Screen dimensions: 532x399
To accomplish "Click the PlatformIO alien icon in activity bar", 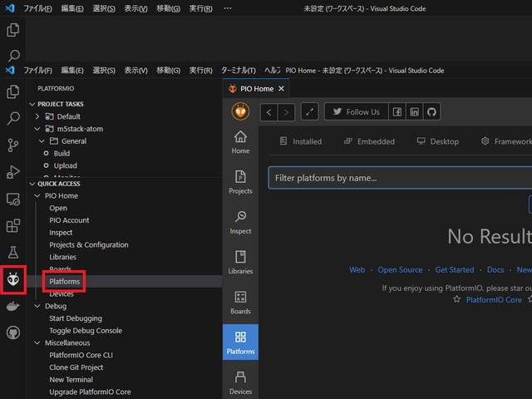I will click(x=13, y=279).
